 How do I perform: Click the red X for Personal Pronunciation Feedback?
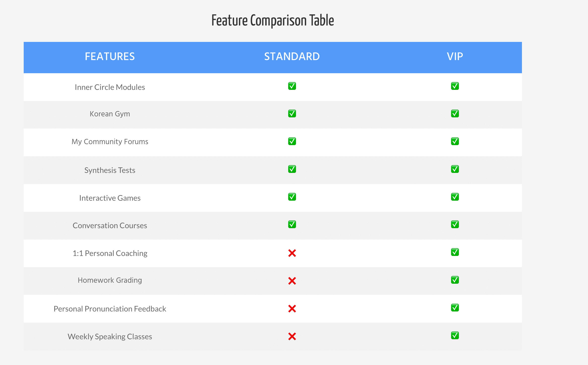pyautogui.click(x=292, y=309)
